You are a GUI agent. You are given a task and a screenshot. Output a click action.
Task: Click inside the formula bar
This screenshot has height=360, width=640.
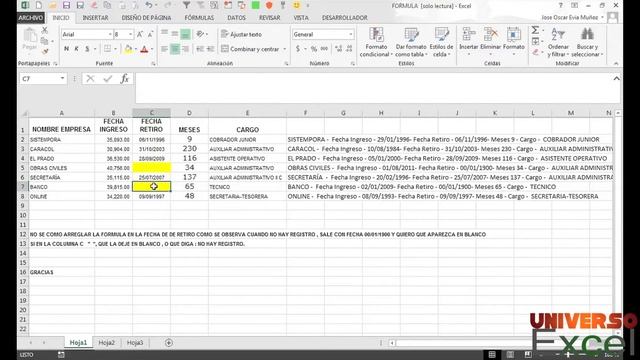pos(373,88)
